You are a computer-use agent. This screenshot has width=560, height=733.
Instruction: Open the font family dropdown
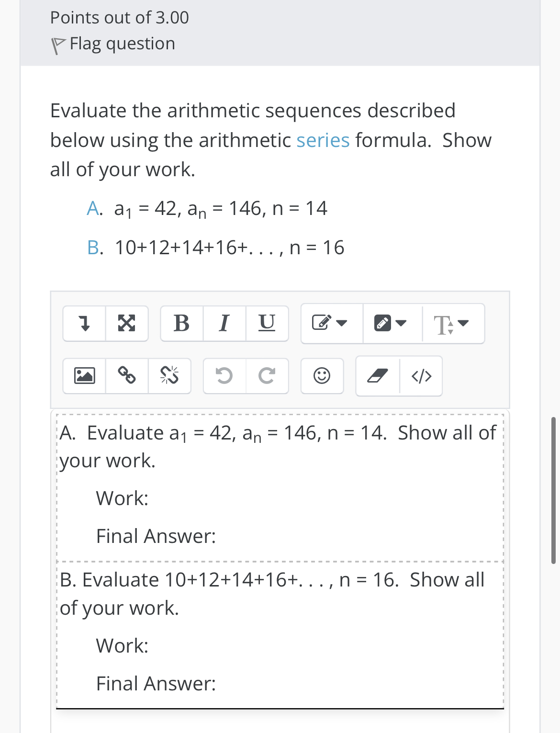(450, 323)
